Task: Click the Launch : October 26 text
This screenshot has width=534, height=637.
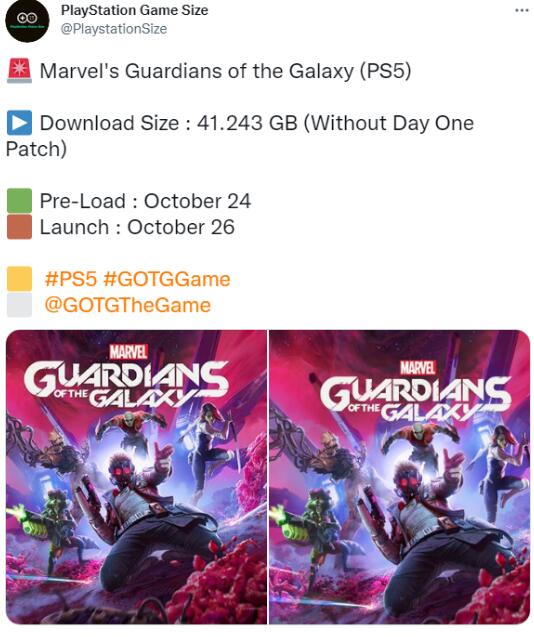Action: [x=137, y=227]
